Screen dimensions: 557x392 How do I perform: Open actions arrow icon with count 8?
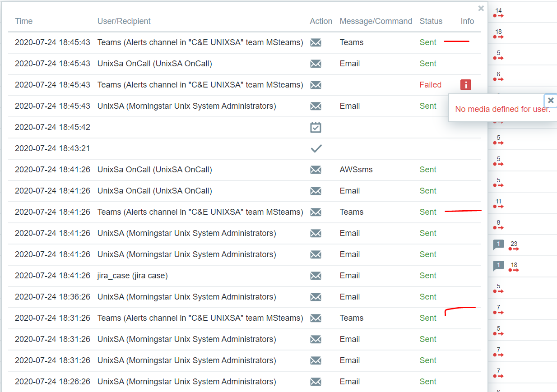[x=498, y=227]
